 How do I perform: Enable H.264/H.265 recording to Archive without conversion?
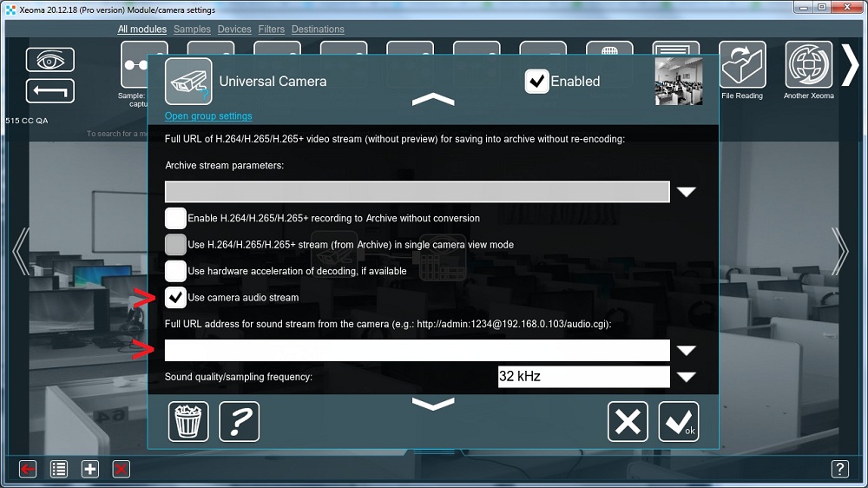[x=175, y=218]
